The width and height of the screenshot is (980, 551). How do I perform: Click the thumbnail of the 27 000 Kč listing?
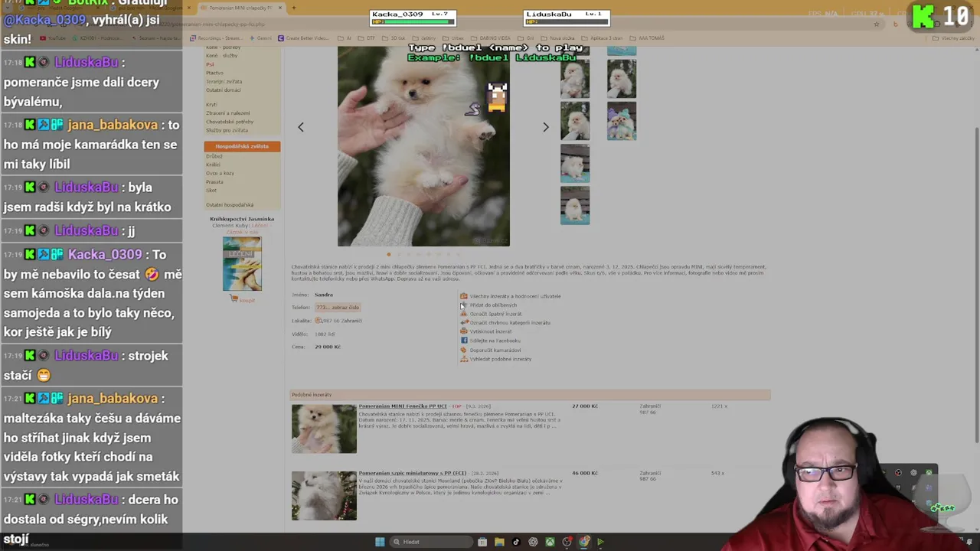click(324, 429)
